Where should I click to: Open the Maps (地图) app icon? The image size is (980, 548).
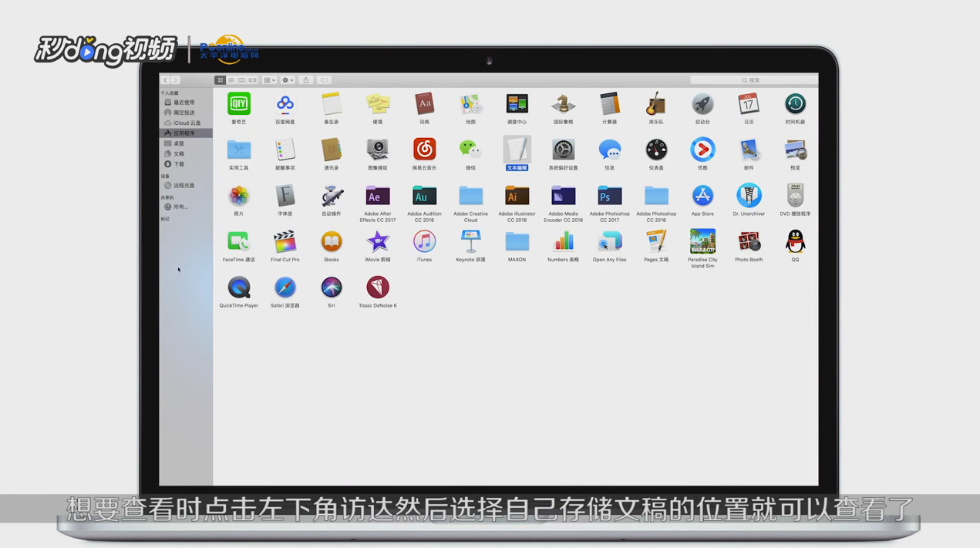pyautogui.click(x=470, y=104)
